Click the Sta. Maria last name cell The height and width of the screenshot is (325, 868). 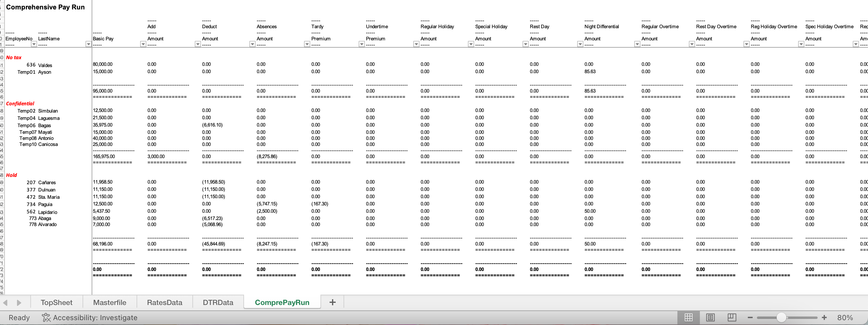(49, 197)
